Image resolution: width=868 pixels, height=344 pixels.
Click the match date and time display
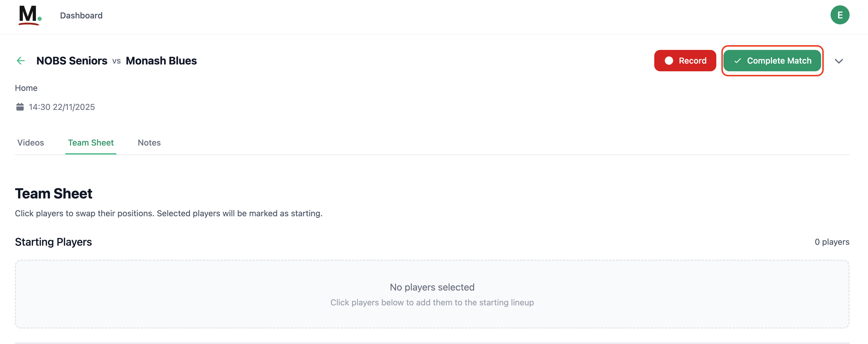tap(62, 107)
